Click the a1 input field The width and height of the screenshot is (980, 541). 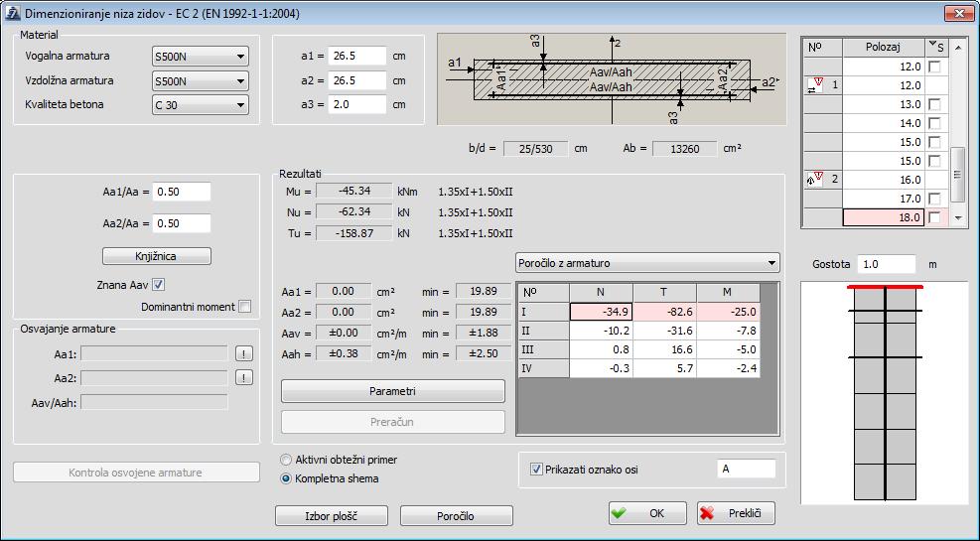[x=356, y=56]
